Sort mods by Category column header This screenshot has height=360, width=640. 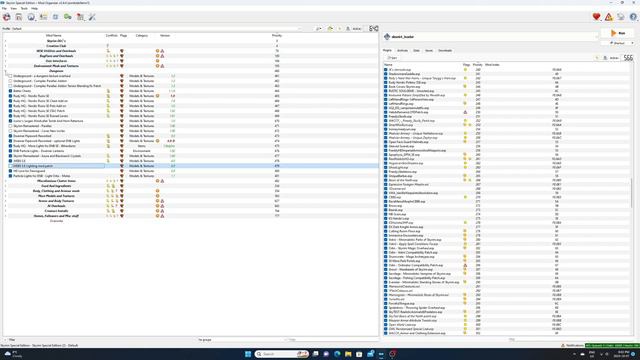click(x=142, y=36)
